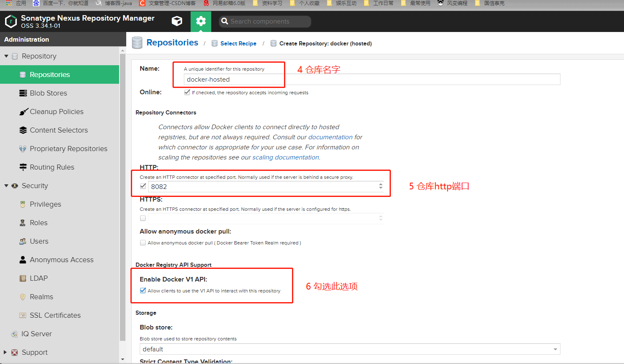Open the Blob store dropdown
The image size is (624, 364).
click(555, 349)
